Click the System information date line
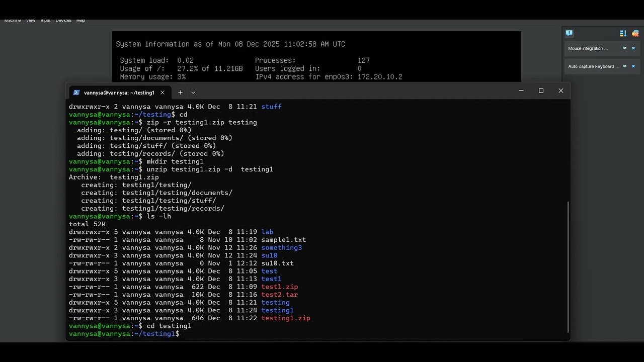Screen dimensions: 644x362 [230, 44]
